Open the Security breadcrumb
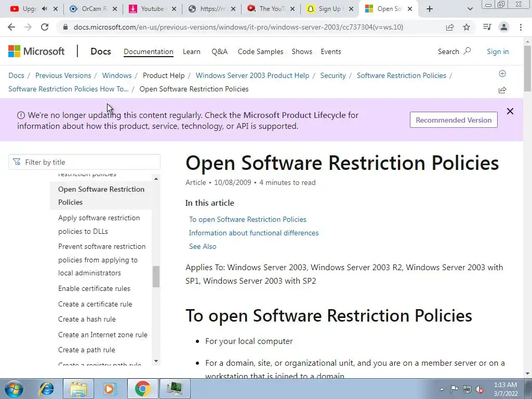 tap(333, 75)
